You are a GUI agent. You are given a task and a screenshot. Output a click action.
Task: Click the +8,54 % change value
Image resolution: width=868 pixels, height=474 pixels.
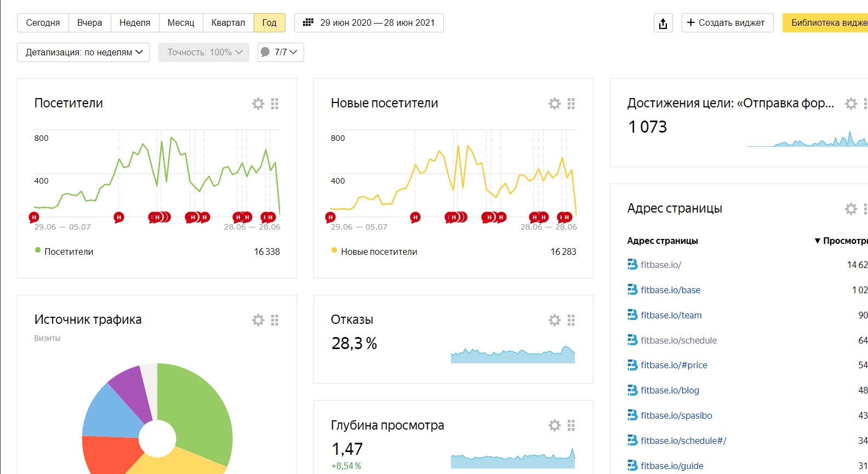click(x=346, y=466)
